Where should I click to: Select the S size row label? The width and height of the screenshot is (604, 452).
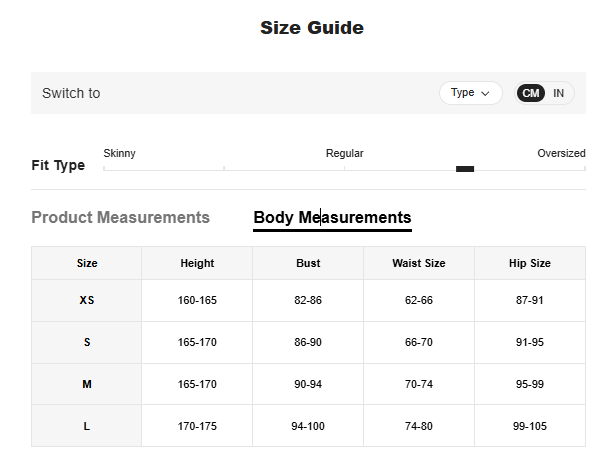[87, 342]
